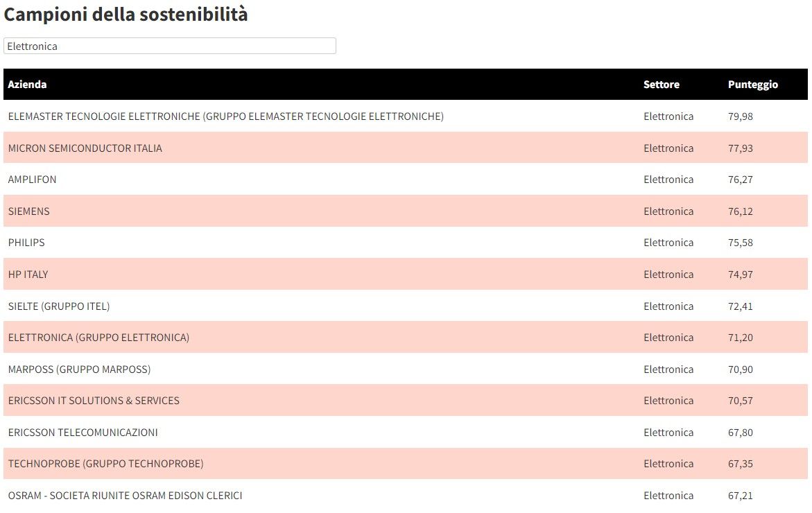The height and width of the screenshot is (513, 812).
Task: Sort by the Azienda column header
Action: pos(28,85)
